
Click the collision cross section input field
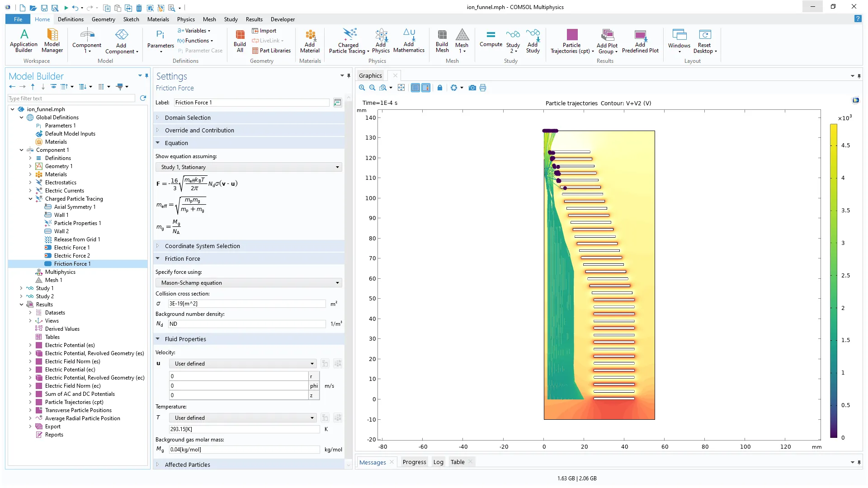pos(246,304)
